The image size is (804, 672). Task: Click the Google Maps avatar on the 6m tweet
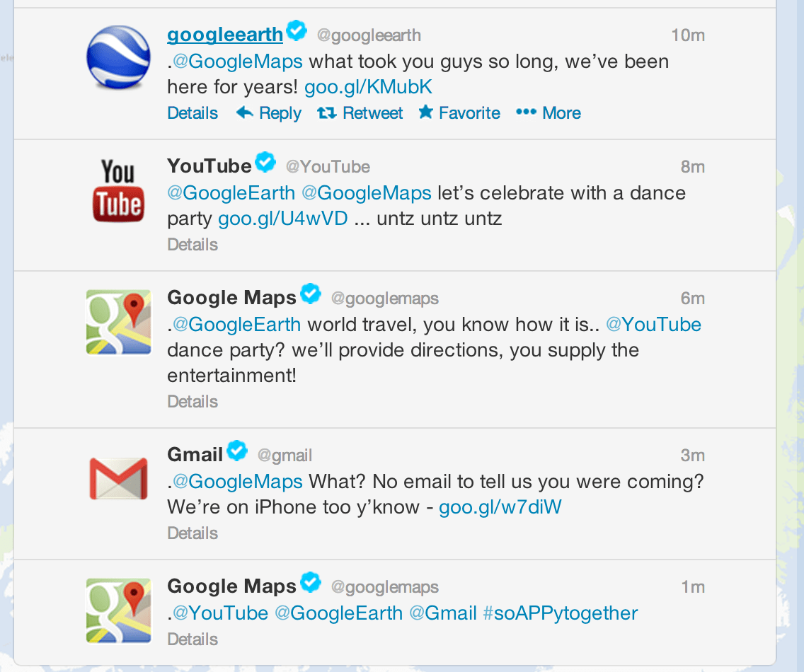117,322
